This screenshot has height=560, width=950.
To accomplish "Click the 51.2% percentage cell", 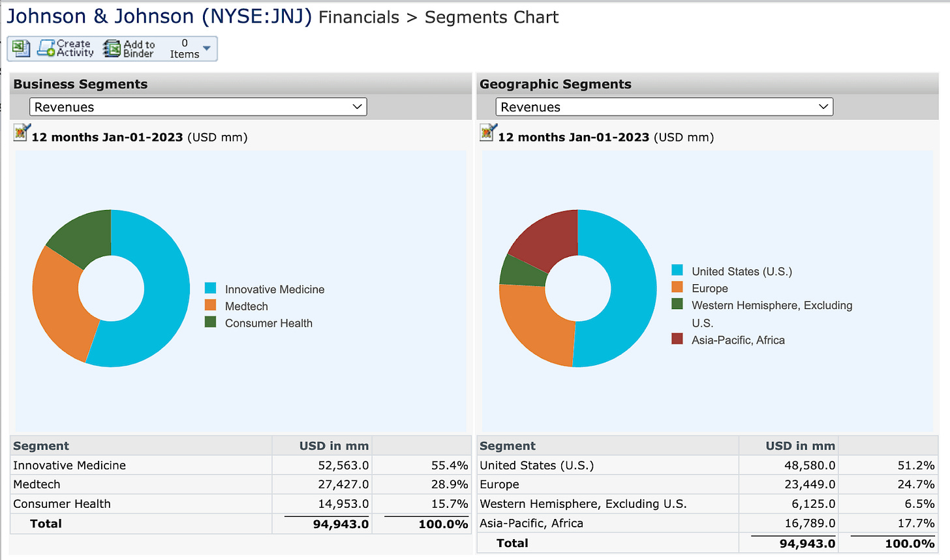I will 916,465.
